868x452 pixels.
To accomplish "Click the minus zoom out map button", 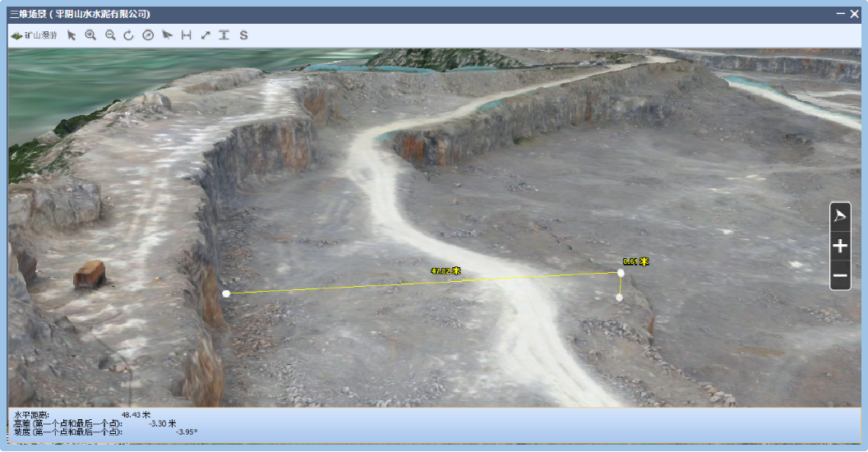I will click(840, 275).
